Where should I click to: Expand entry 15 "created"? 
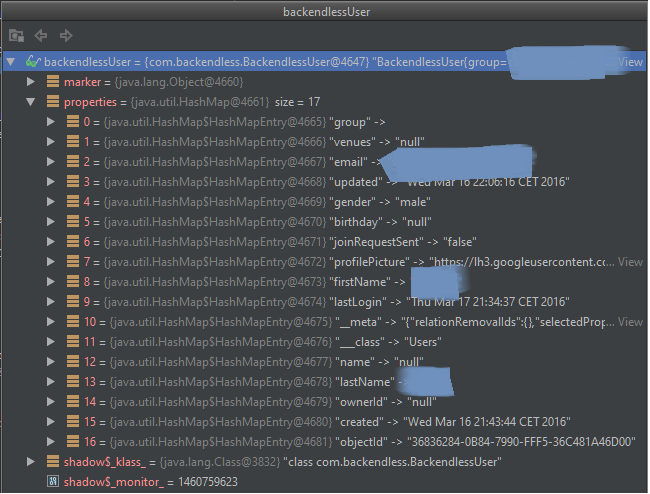51,421
